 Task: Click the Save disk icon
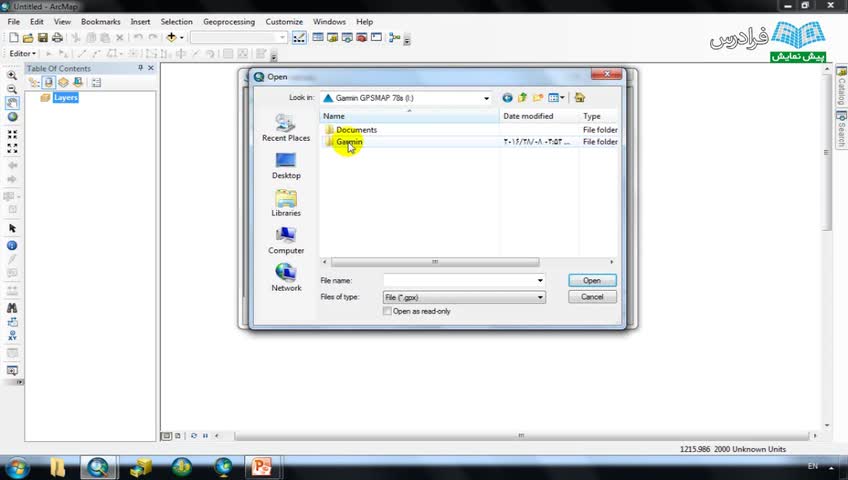(42, 37)
